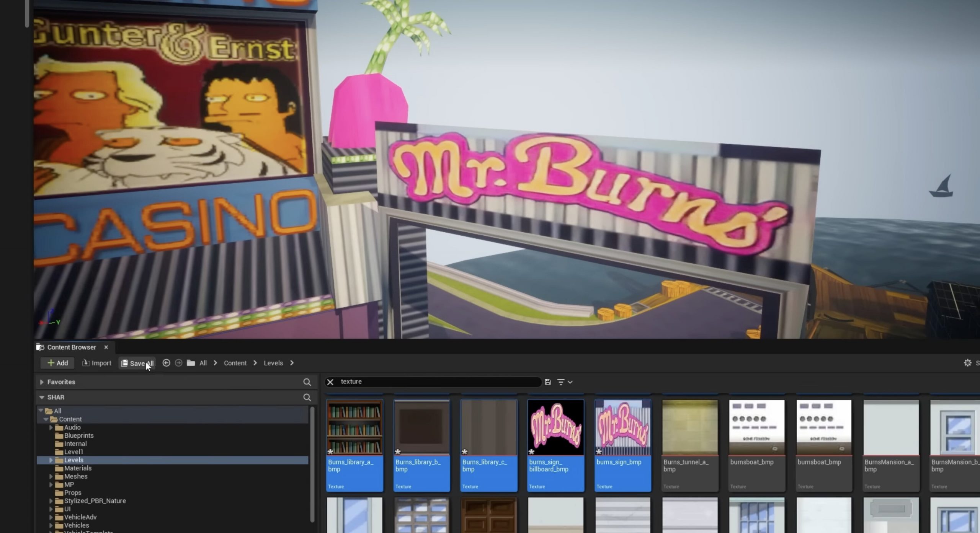The image size is (980, 533).
Task: Collapse the All folder
Action: pyautogui.click(x=41, y=411)
